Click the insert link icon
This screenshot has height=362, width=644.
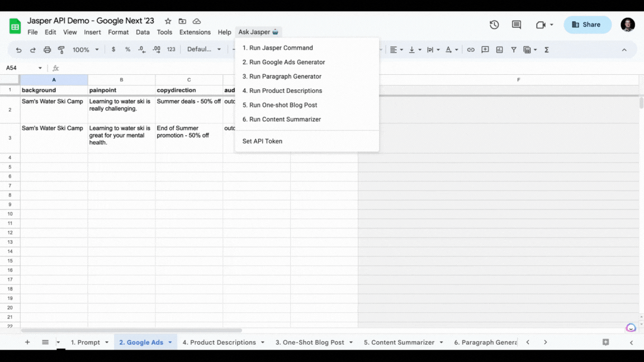pyautogui.click(x=471, y=50)
